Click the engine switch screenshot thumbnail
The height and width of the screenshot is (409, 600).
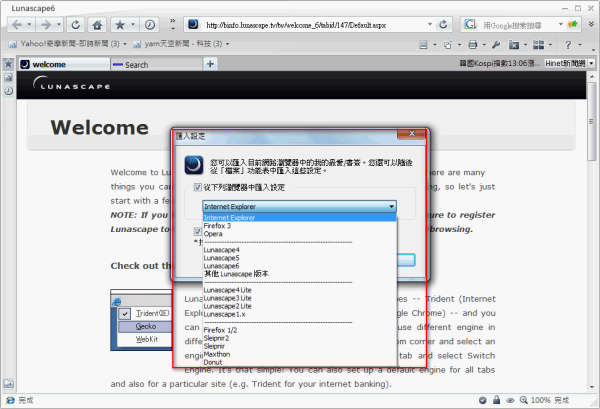(x=141, y=320)
